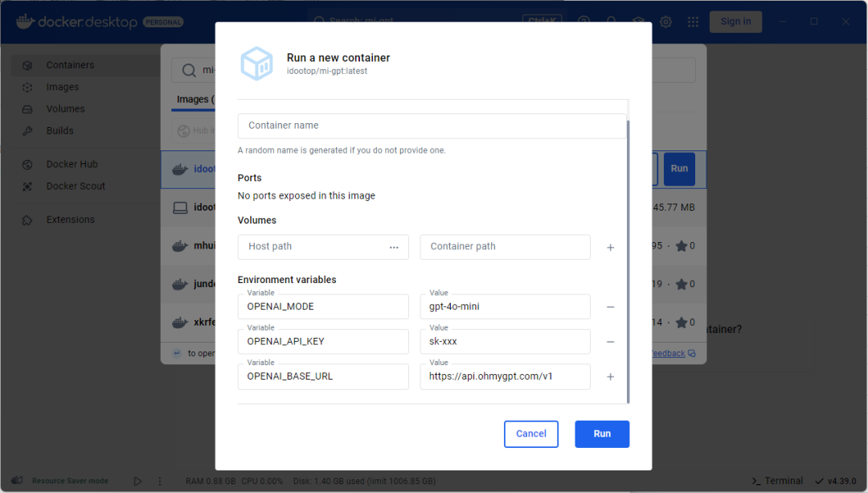Edit the OPENAI_BASE_URL variable field

pyautogui.click(x=323, y=376)
